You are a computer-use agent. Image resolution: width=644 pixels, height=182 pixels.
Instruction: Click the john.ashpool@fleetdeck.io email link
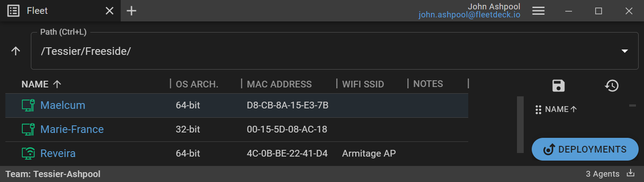[x=469, y=15]
